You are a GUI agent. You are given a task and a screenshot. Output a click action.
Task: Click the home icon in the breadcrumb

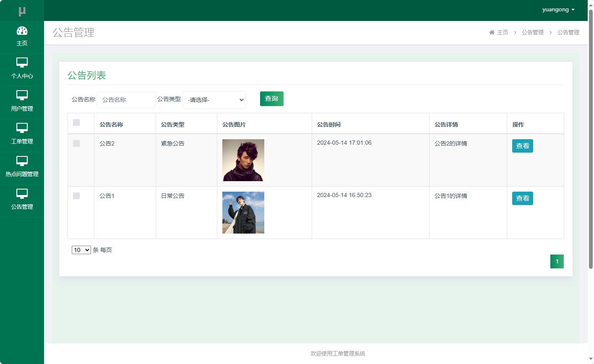(492, 32)
